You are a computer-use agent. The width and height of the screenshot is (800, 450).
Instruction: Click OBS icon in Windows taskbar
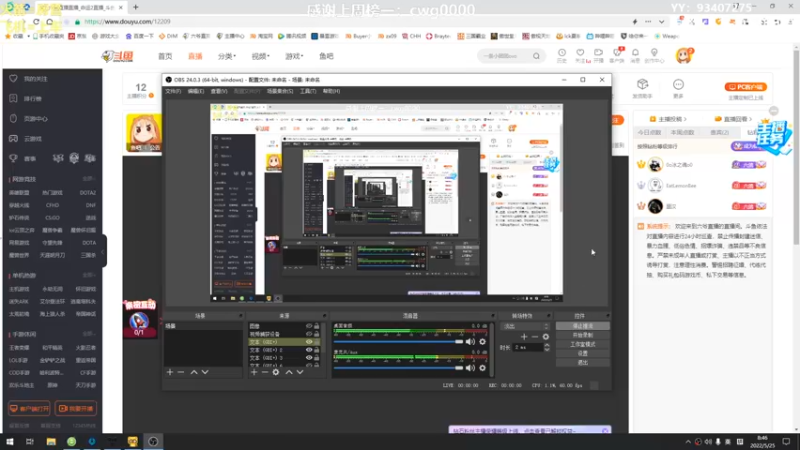153,441
